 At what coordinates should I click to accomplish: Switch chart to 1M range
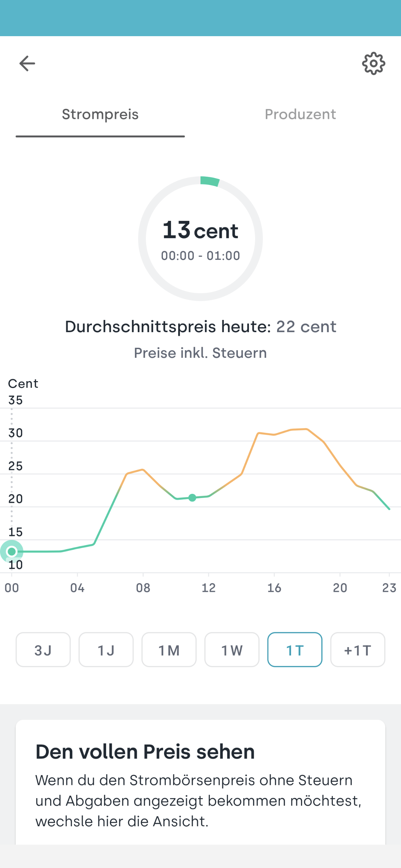(169, 650)
